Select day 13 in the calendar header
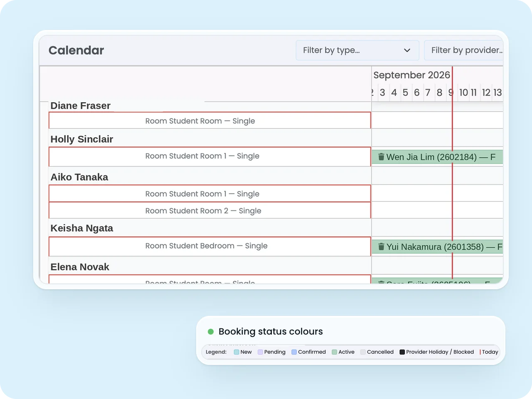532x399 pixels. pyautogui.click(x=498, y=92)
